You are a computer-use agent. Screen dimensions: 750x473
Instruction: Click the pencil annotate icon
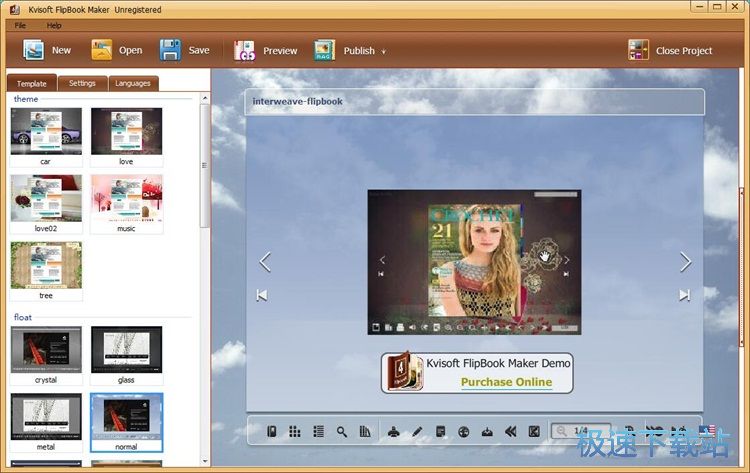[417, 432]
